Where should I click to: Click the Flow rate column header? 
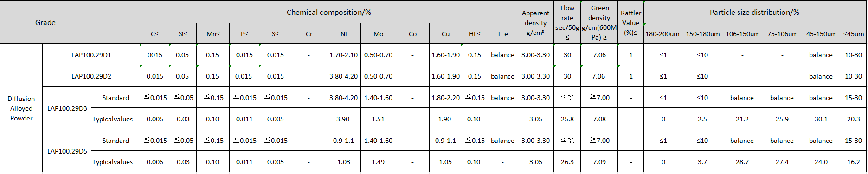(567, 22)
